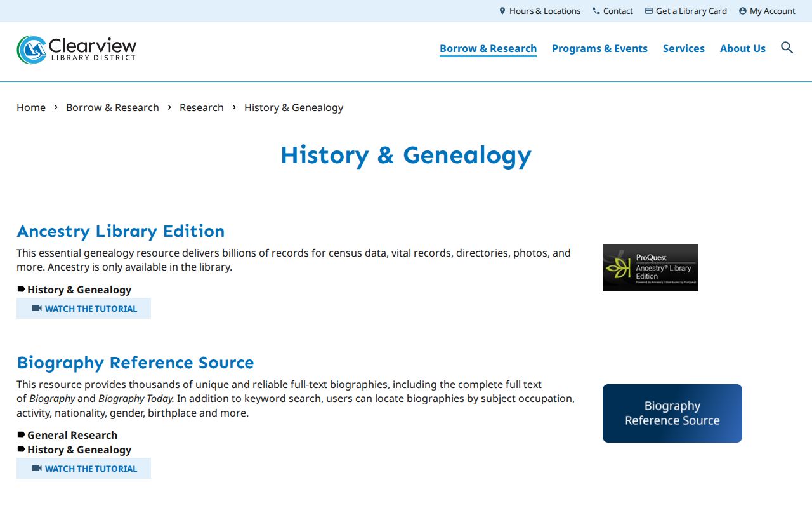Click the Biography Reference Source banner image
The height and width of the screenshot is (508, 812).
pos(672,413)
